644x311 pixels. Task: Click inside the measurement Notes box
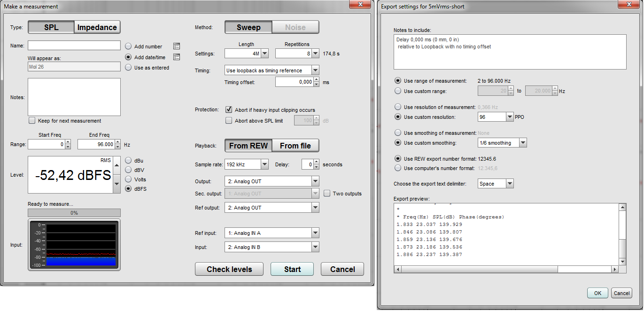coord(74,97)
